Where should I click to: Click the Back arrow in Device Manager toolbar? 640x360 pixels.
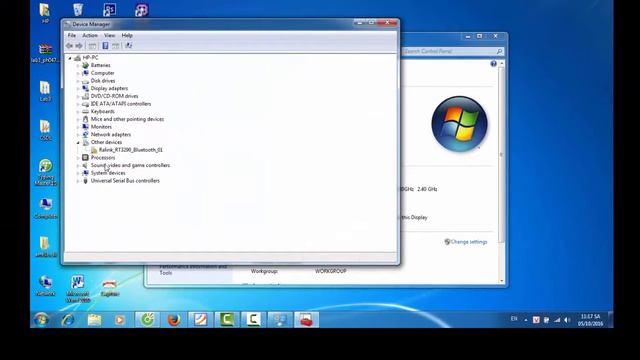69,46
